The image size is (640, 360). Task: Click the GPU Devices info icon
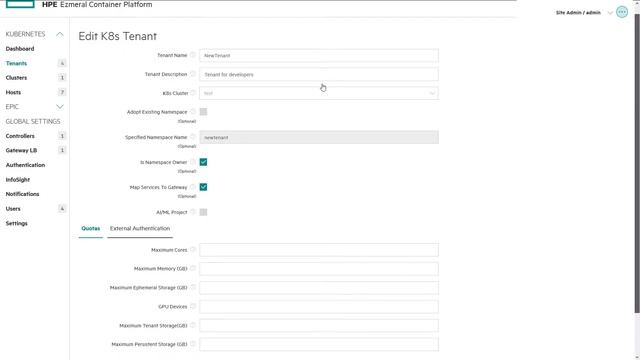[x=193, y=306]
